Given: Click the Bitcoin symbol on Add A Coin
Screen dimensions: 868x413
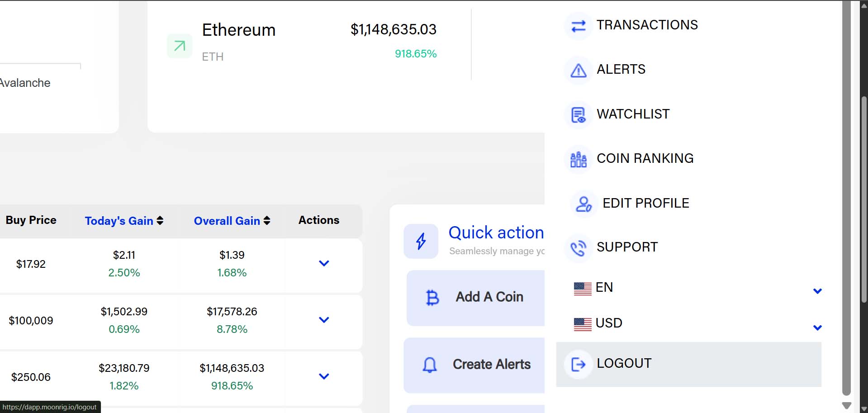Looking at the screenshot, I should point(432,298).
